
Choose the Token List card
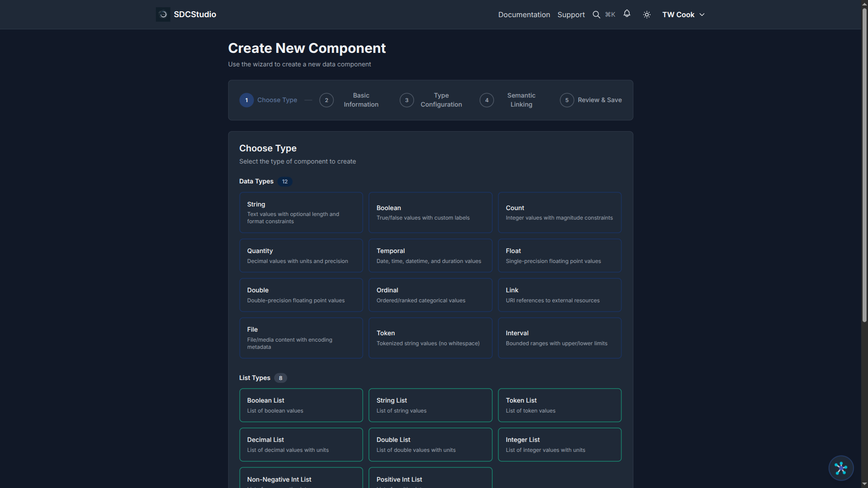pyautogui.click(x=559, y=405)
